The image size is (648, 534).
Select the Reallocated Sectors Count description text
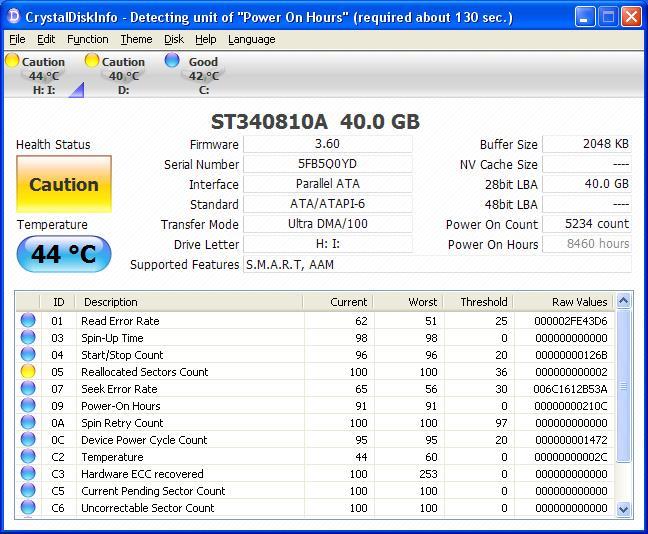point(145,372)
